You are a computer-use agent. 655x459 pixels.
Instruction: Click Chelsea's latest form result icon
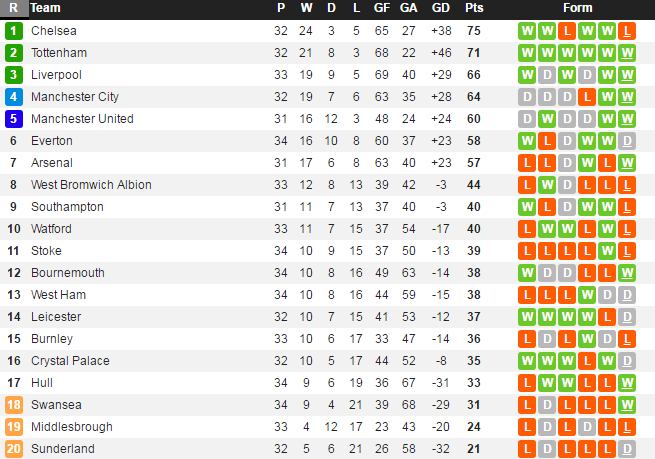(x=627, y=31)
